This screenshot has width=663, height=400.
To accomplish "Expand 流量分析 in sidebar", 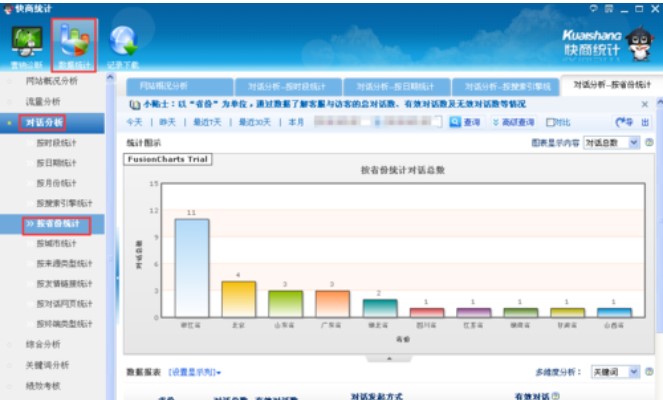I will (x=43, y=101).
